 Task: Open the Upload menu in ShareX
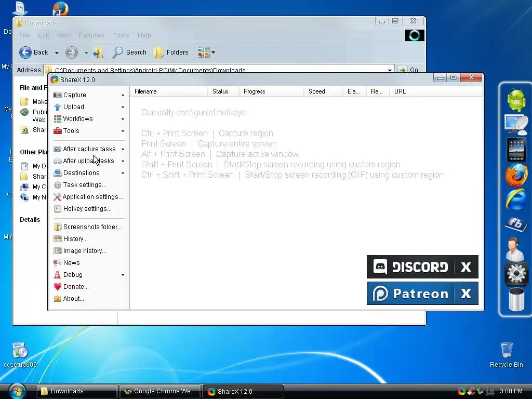89,107
